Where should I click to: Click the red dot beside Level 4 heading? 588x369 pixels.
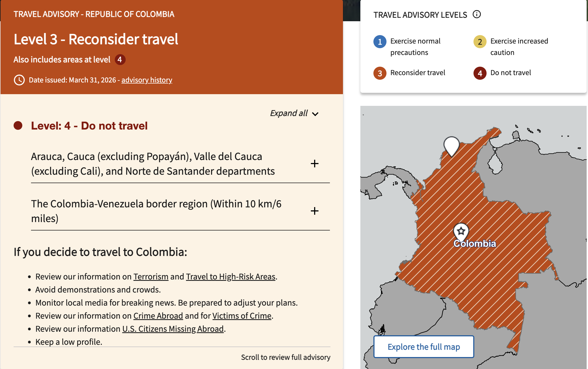coord(18,125)
